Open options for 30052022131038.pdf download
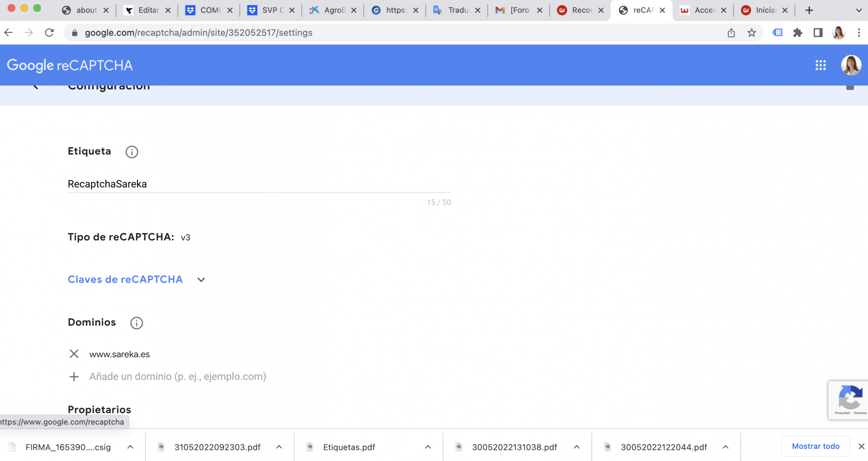868x461 pixels. point(576,447)
